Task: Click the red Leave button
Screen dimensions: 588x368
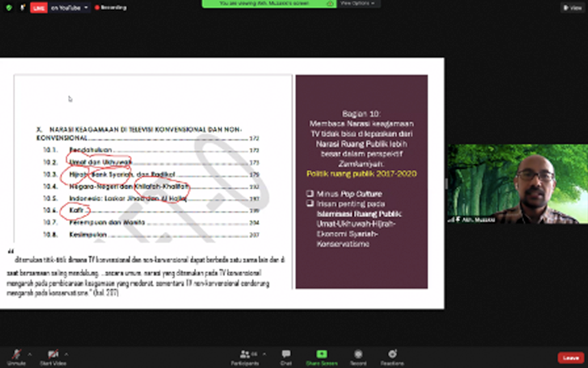Action: click(x=571, y=358)
